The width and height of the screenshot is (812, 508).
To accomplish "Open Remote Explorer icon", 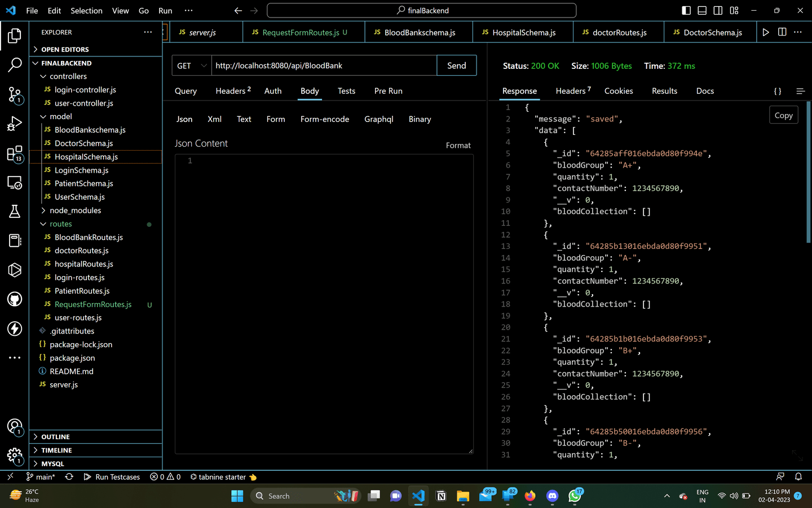I will tap(15, 182).
